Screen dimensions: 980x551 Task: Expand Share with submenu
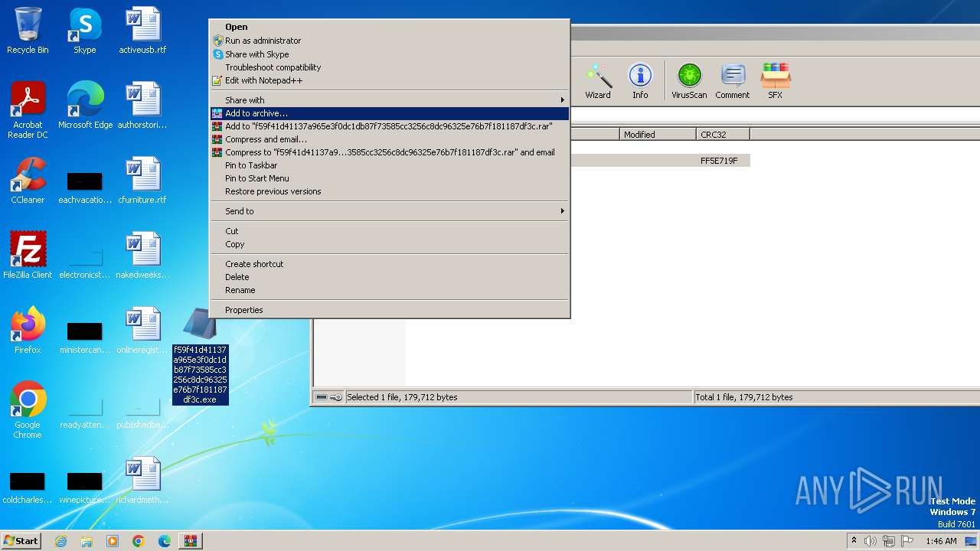click(x=390, y=100)
